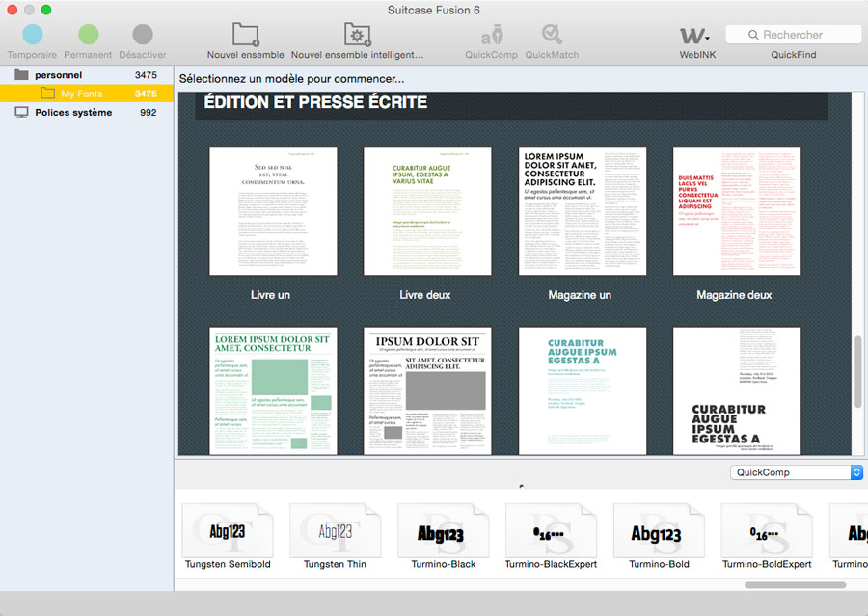
Task: Pick the black CURABITUR AUGUE IPSUM EGESTAS A template
Action: click(737, 390)
